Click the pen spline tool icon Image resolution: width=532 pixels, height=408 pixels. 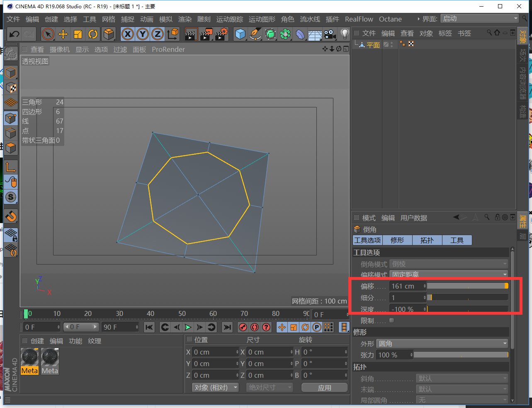[255, 34]
